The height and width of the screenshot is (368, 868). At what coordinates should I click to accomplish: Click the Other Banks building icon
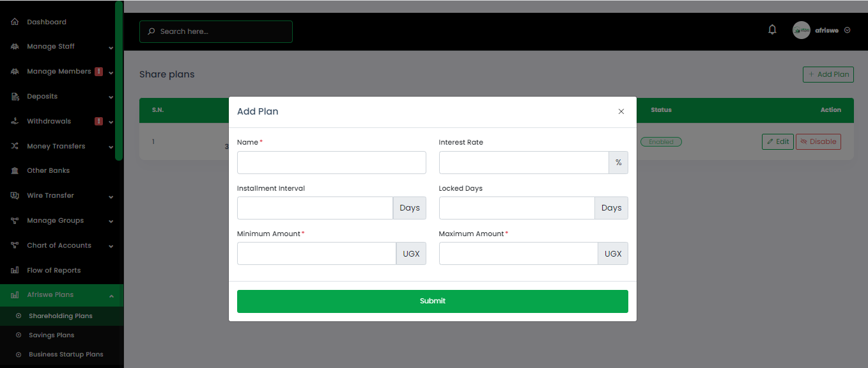tap(15, 171)
